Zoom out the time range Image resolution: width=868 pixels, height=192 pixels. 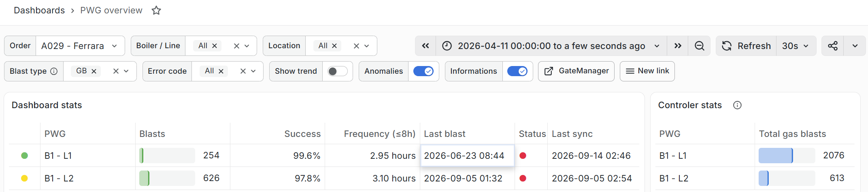click(700, 46)
